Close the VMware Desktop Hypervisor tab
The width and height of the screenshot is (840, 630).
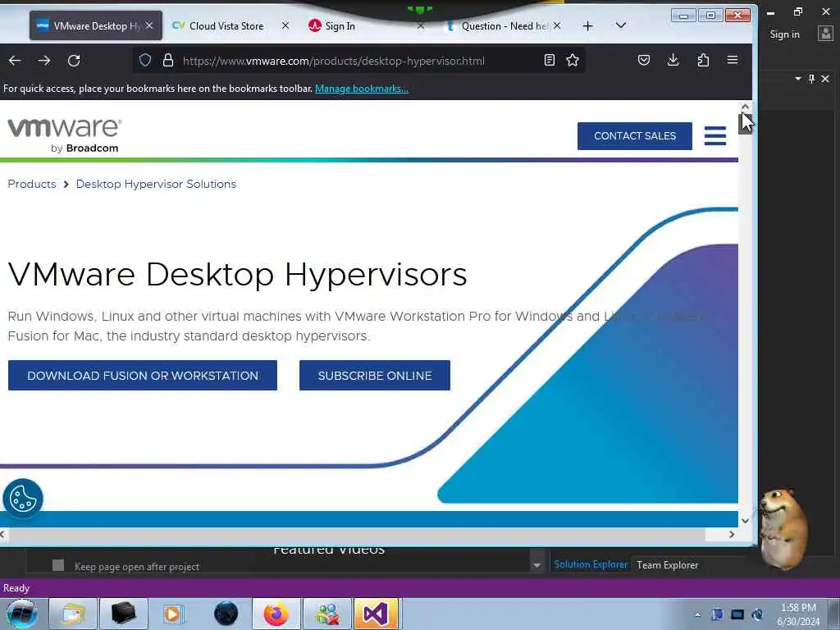point(149,25)
